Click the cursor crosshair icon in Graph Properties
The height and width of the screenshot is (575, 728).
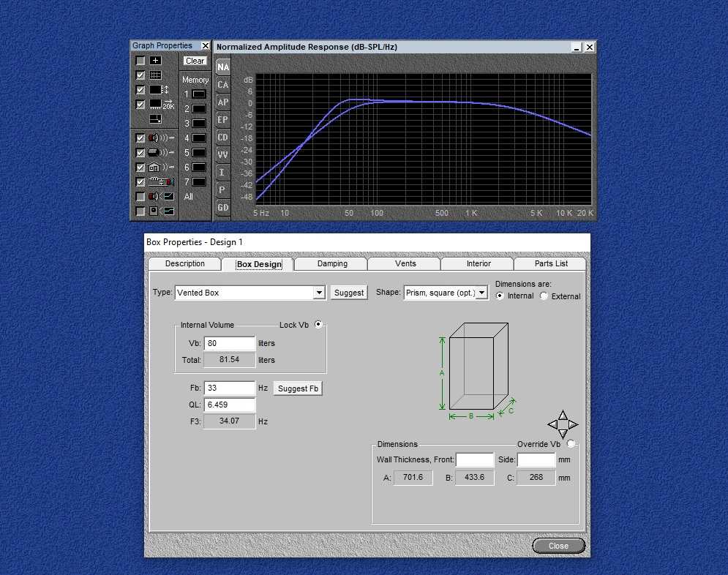pyautogui.click(x=156, y=60)
